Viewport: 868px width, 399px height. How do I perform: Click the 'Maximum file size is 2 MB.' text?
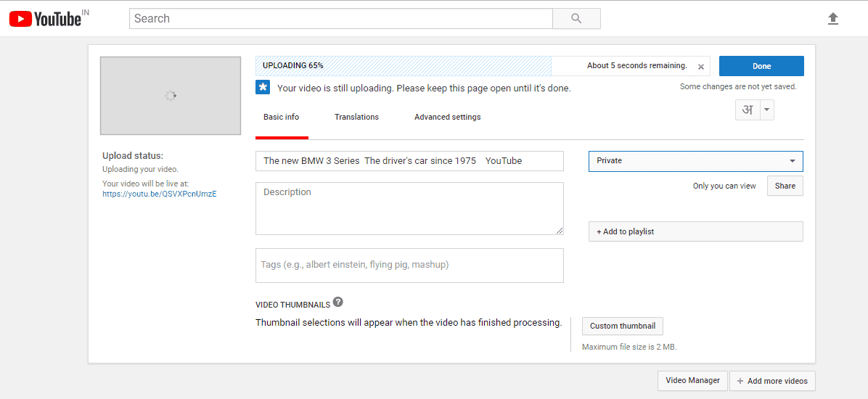(x=629, y=347)
